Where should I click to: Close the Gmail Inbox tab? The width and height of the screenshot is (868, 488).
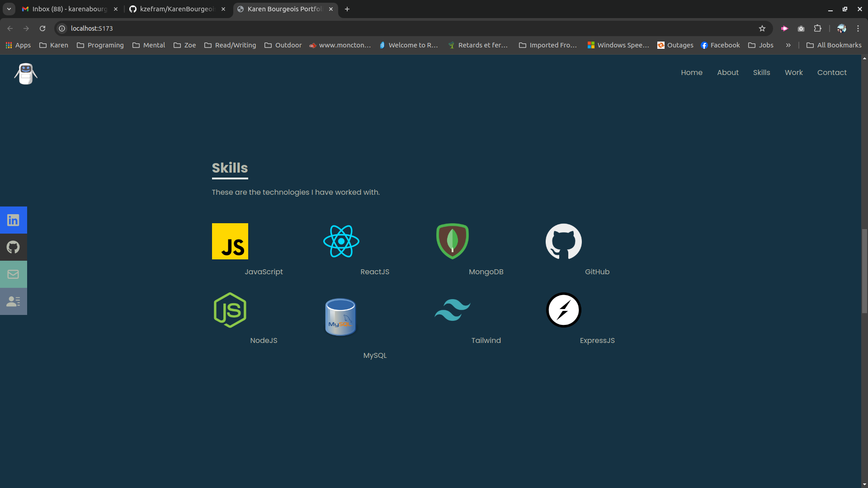(116, 9)
